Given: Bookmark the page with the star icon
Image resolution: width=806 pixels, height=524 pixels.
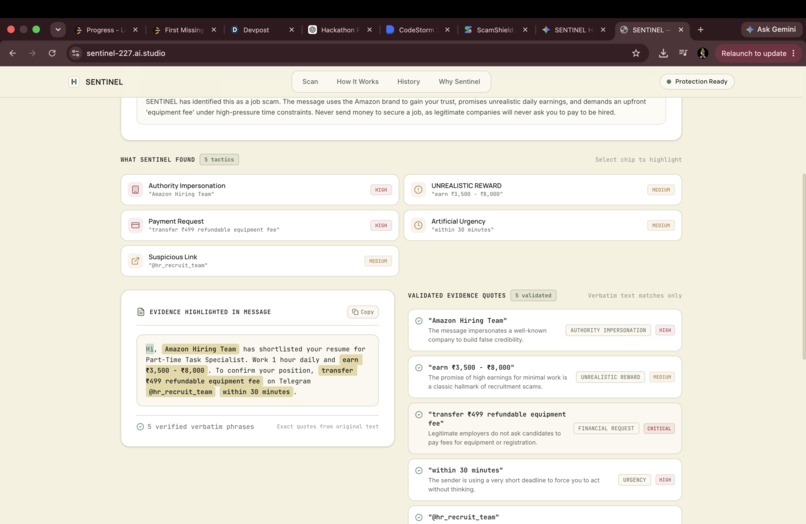Looking at the screenshot, I should click(x=636, y=53).
